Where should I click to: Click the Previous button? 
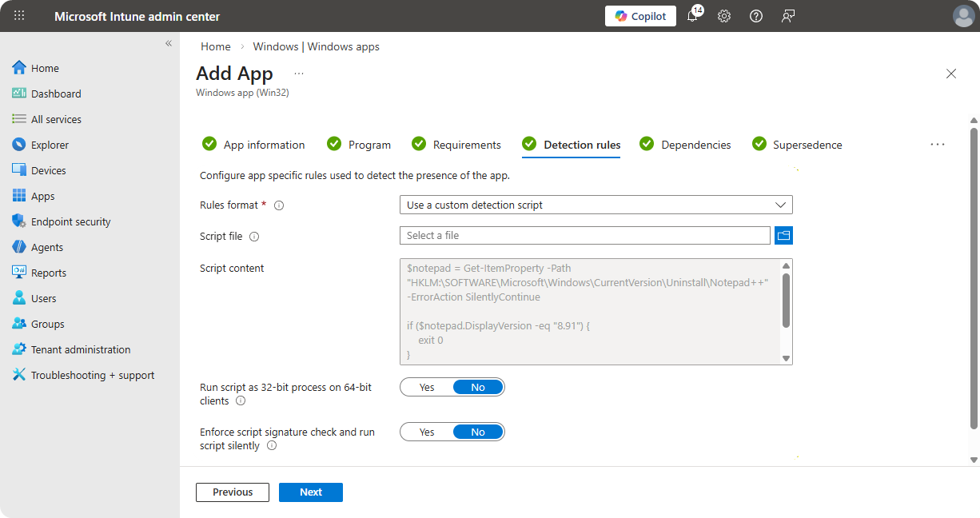(x=233, y=492)
